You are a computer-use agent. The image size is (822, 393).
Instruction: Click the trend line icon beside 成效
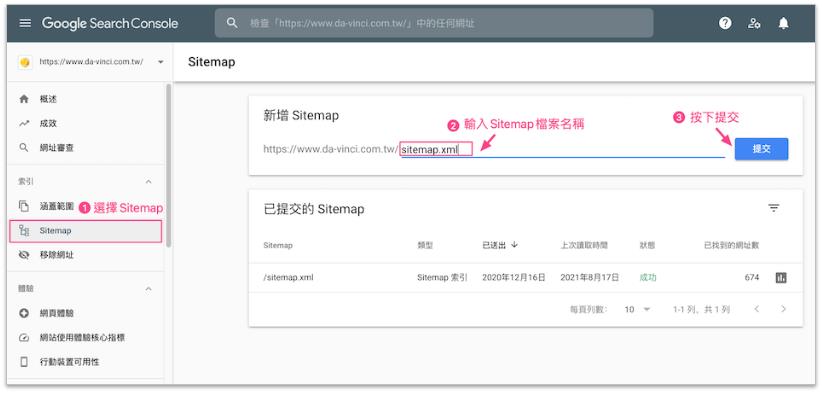coord(24,124)
